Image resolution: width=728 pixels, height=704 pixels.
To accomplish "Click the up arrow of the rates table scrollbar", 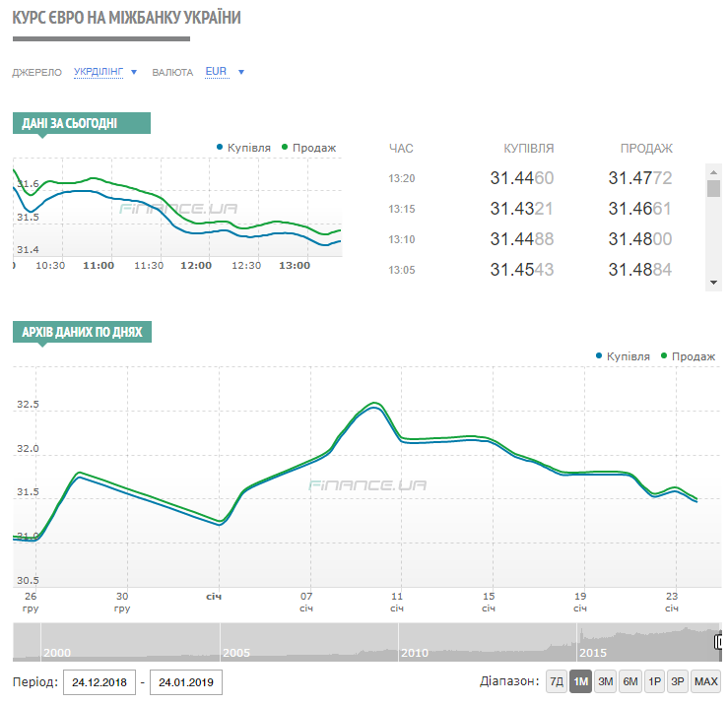I will [714, 171].
